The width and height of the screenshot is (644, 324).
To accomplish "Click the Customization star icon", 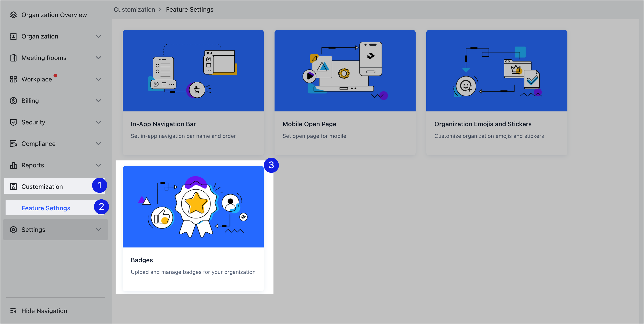I will coord(13,187).
